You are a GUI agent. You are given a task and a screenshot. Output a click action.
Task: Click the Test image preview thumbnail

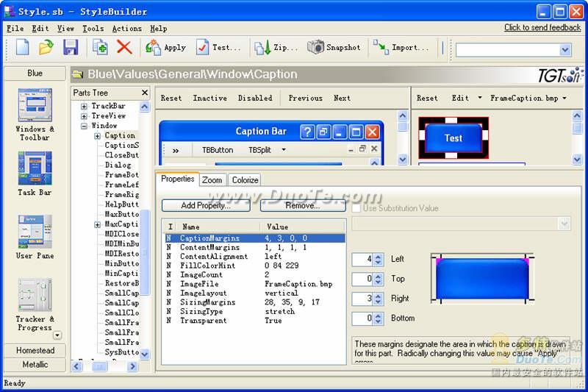coord(453,138)
